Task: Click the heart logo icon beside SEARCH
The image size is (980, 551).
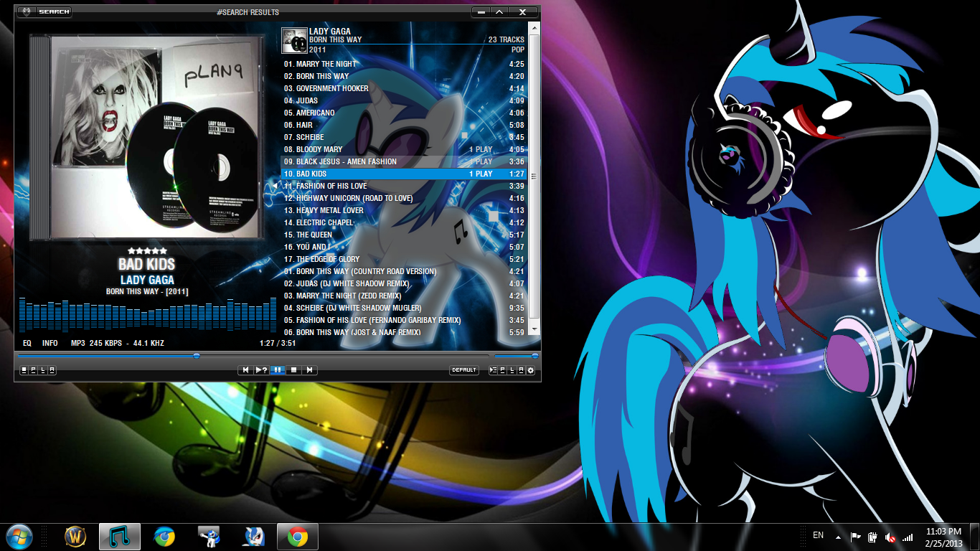Action: [27, 11]
